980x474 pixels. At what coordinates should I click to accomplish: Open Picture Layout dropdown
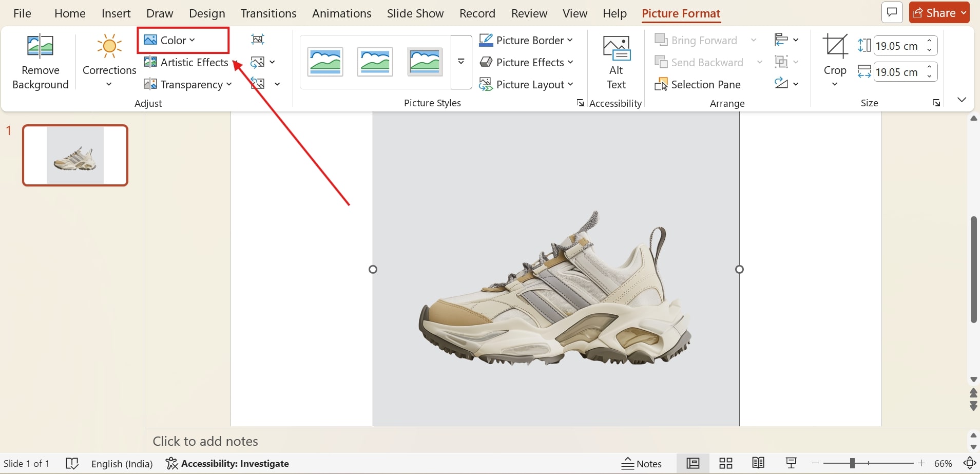[x=526, y=84]
